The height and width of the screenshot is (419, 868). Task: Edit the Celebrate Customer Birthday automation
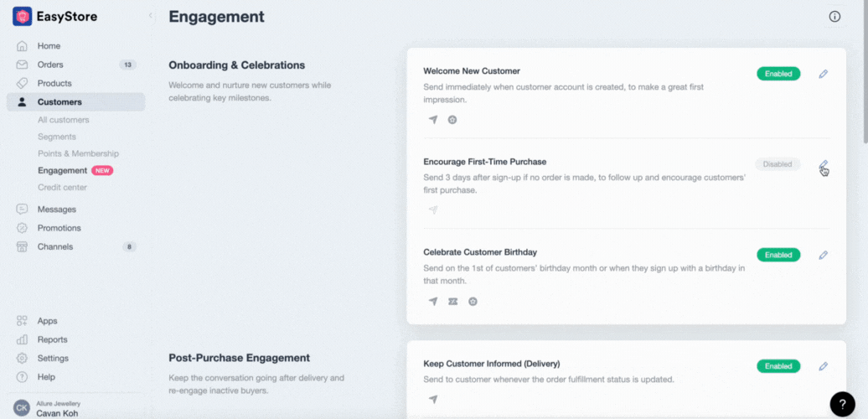pyautogui.click(x=823, y=255)
